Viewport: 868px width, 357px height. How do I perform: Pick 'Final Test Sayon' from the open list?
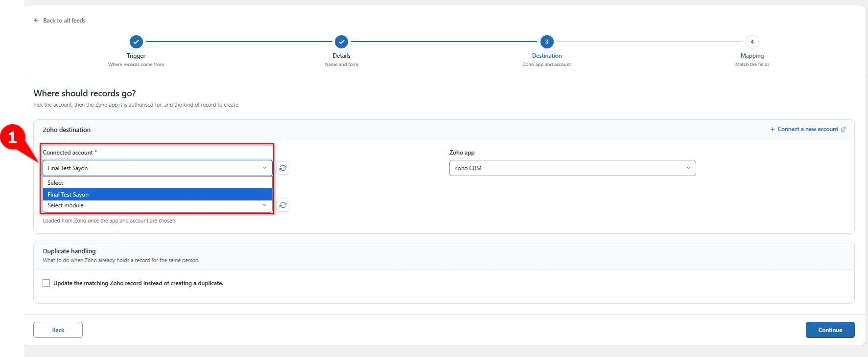pos(158,195)
